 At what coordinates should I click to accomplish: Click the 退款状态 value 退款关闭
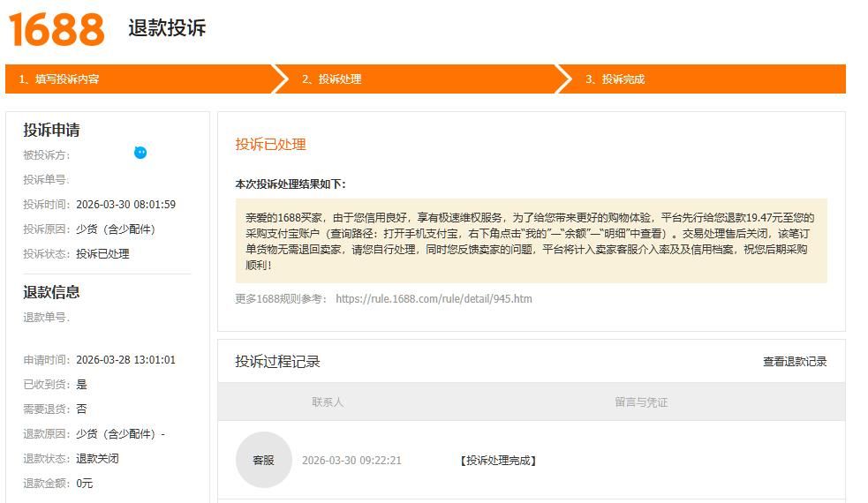[97, 458]
